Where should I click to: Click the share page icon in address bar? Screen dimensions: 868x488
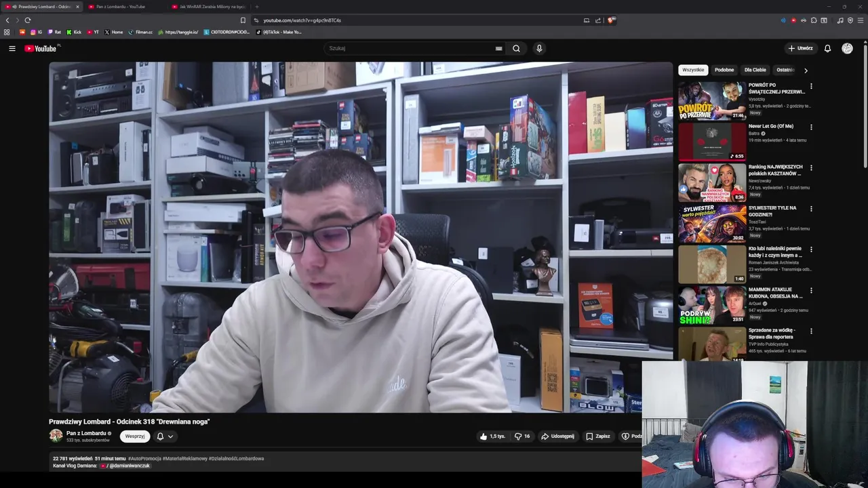(598, 20)
